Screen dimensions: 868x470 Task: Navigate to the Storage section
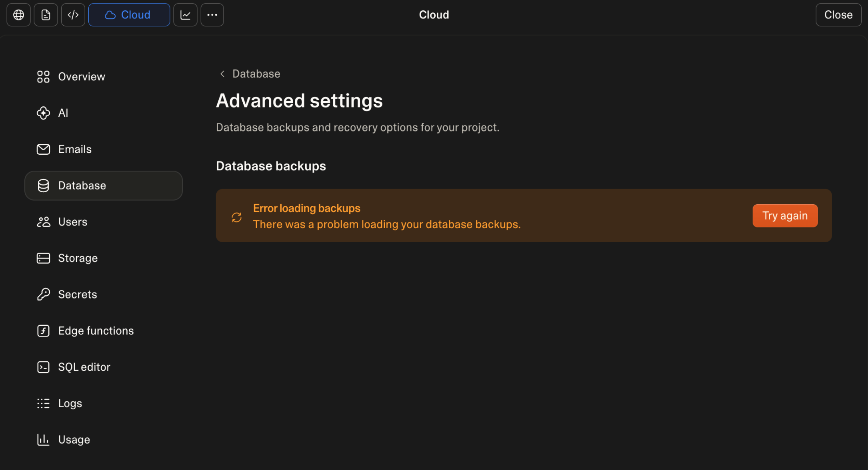(x=104, y=258)
